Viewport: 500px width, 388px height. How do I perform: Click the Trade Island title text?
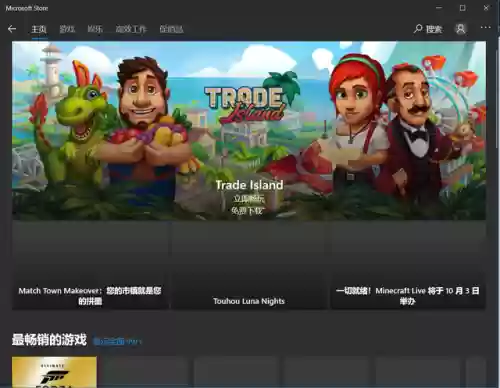click(249, 185)
